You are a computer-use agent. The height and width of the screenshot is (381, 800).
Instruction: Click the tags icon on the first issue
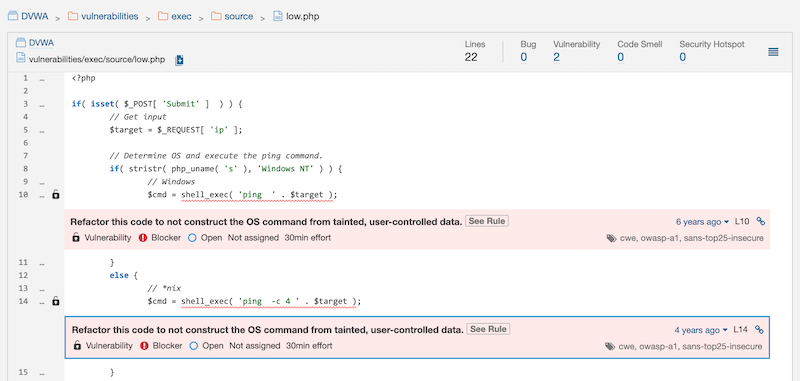point(611,238)
